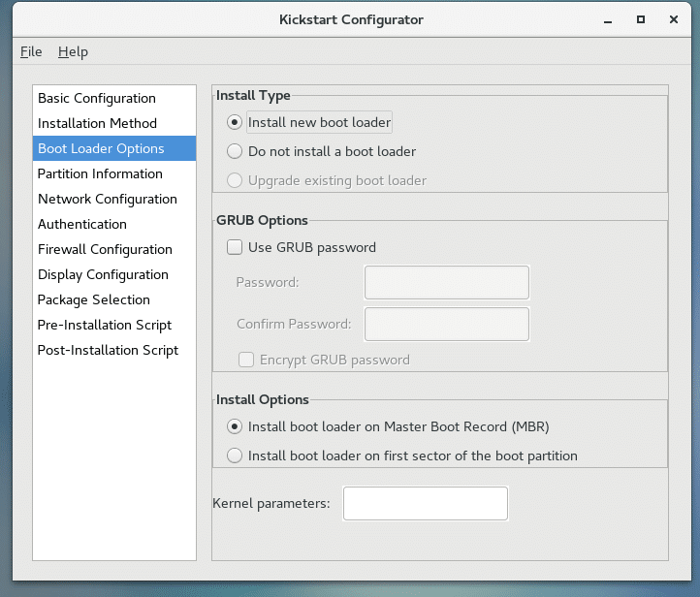Open Pre-Installation Script section
Screen dimensions: 700x597
[x=104, y=325]
